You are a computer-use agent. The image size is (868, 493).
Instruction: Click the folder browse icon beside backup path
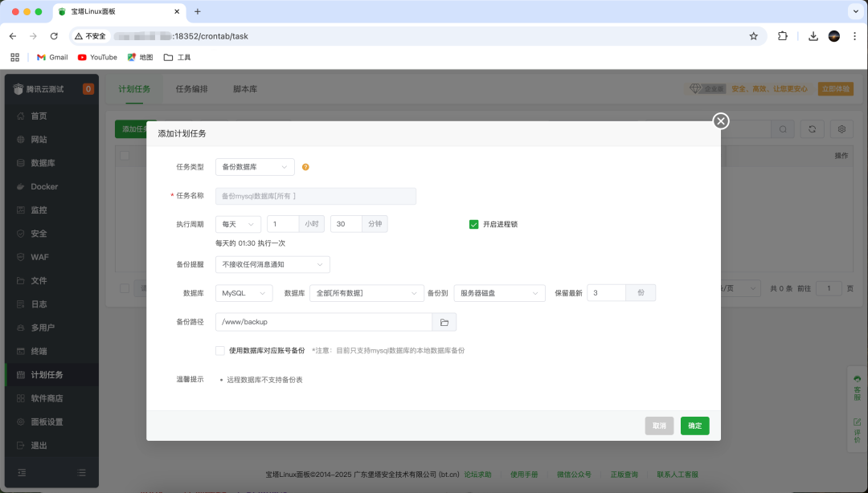tap(445, 320)
